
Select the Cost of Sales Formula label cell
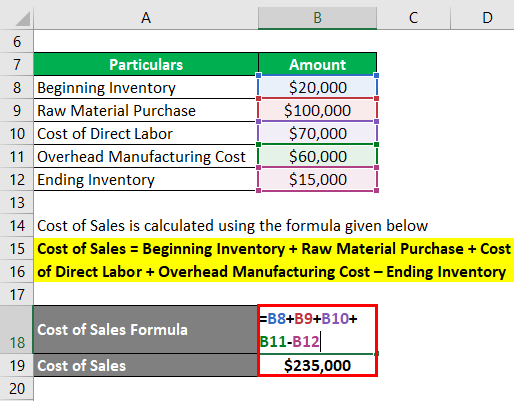point(146,330)
